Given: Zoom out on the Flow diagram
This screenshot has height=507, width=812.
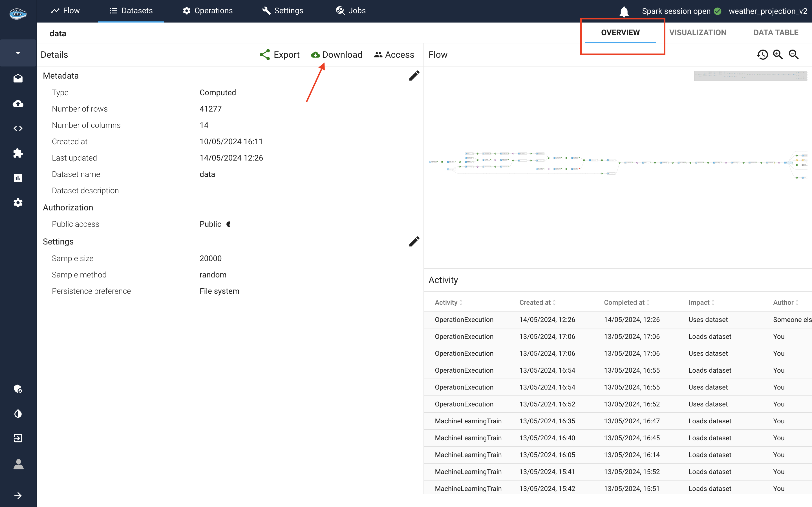Looking at the screenshot, I should 794,54.
